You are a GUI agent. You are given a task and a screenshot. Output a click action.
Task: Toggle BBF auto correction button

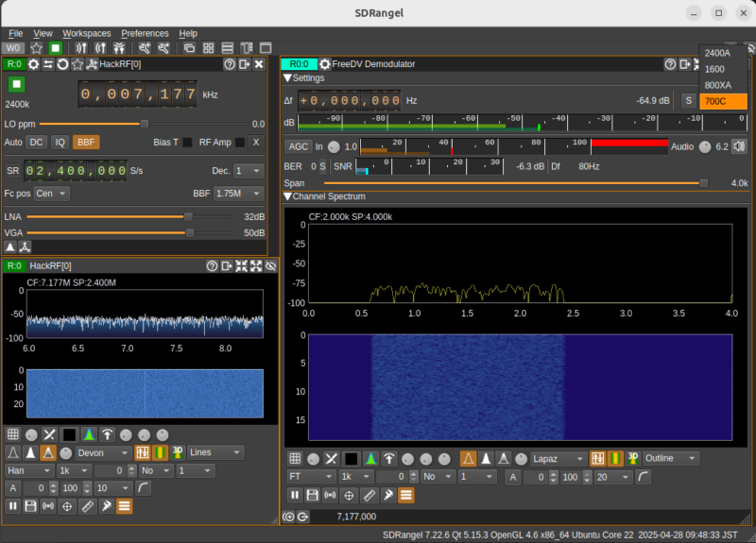click(86, 143)
